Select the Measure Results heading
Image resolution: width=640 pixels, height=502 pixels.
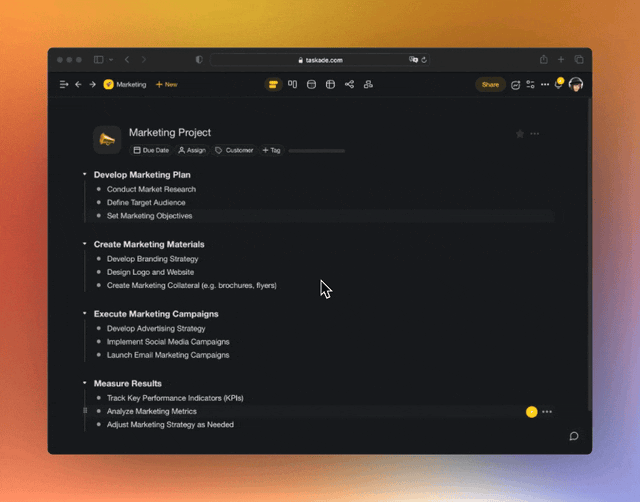(128, 383)
